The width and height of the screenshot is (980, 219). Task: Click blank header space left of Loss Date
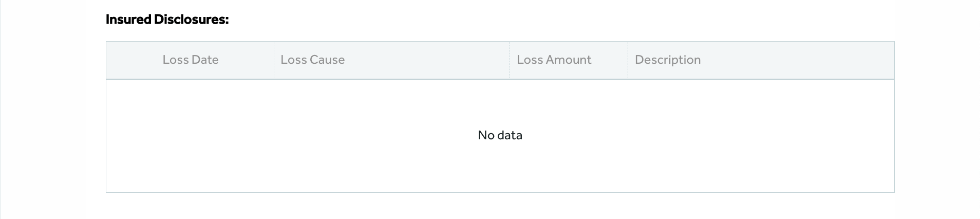pyautogui.click(x=134, y=60)
